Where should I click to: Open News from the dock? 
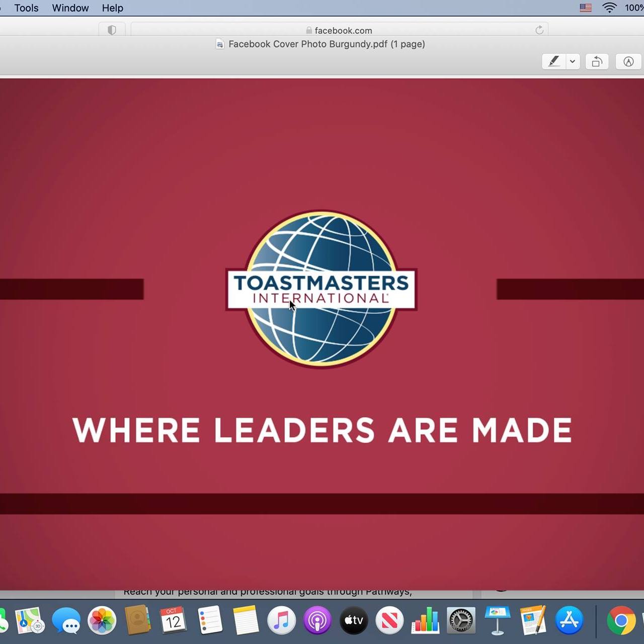click(389, 620)
